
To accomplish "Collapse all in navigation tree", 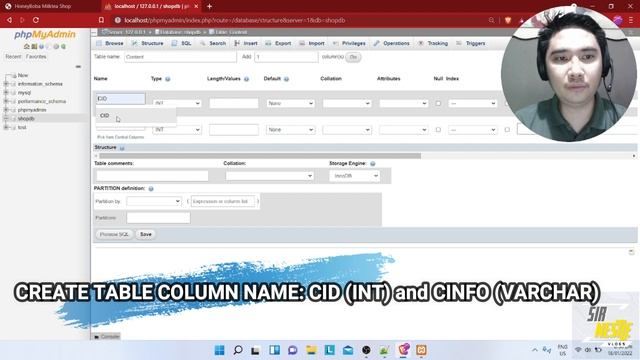I will pyautogui.click(x=78, y=67).
